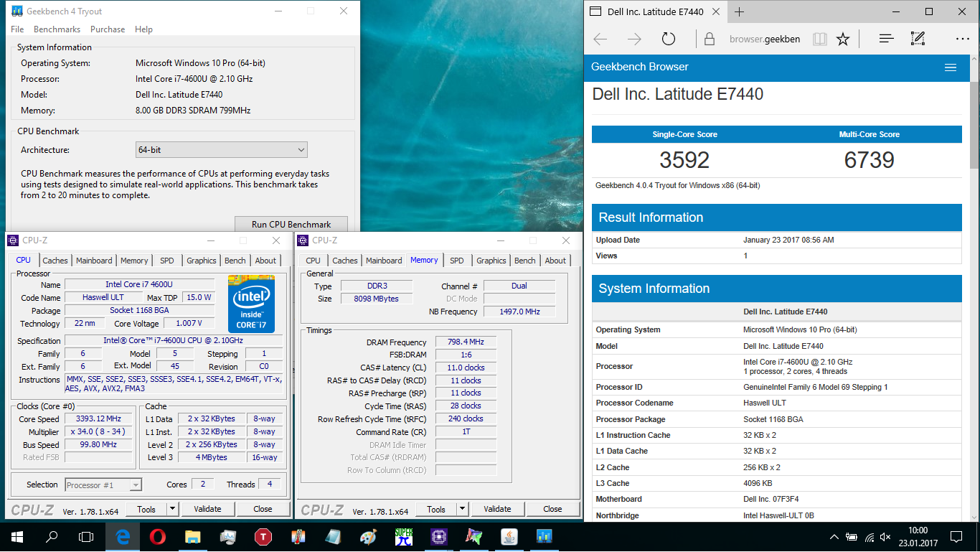980x552 pixels.
Task: Click the Intel Core i7 logo in CPU-Z
Action: pos(251,304)
